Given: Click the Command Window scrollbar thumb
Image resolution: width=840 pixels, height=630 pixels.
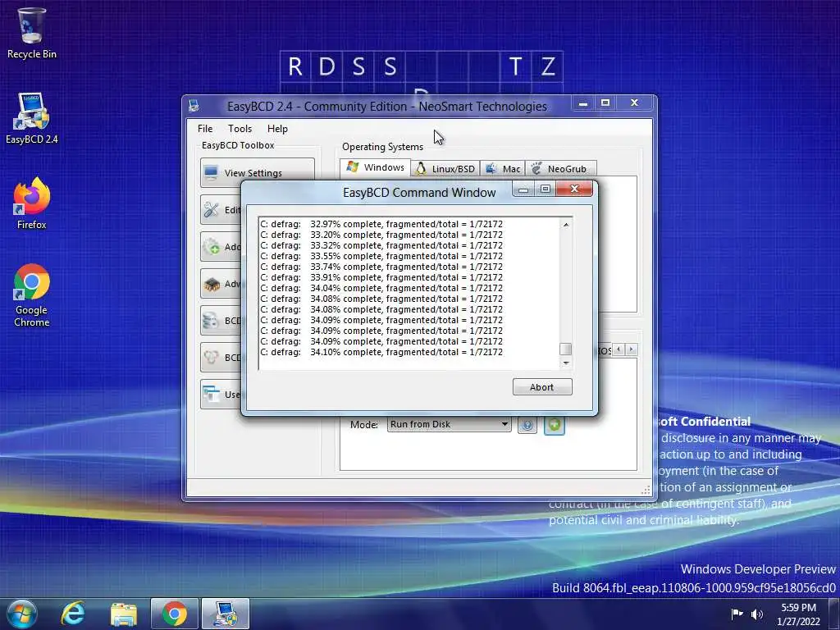Looking at the screenshot, I should [566, 349].
